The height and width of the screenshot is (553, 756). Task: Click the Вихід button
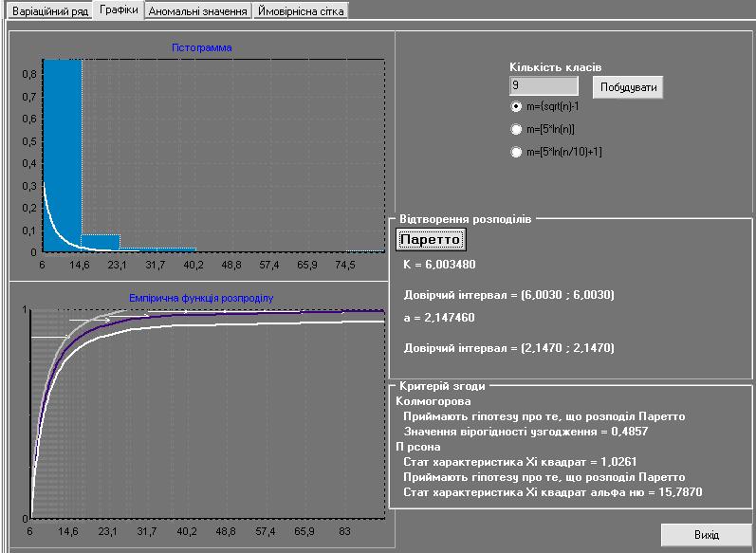click(707, 535)
